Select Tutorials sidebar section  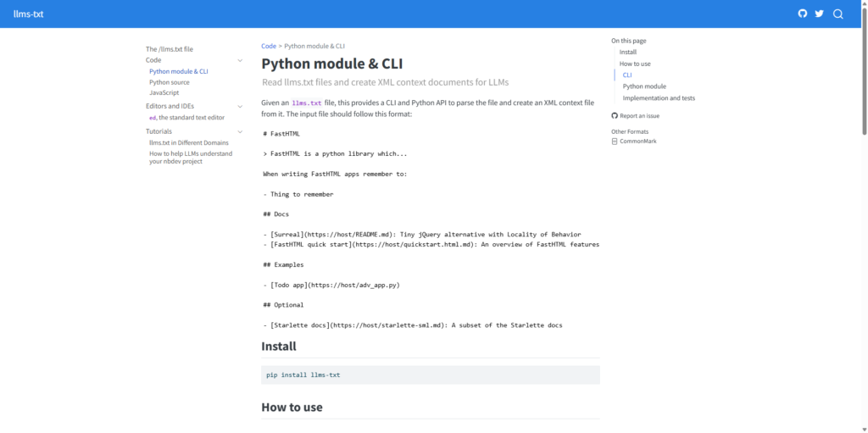[159, 131]
